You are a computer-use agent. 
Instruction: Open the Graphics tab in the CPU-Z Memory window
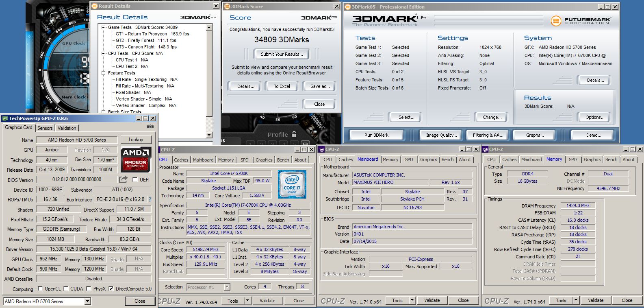click(592, 159)
